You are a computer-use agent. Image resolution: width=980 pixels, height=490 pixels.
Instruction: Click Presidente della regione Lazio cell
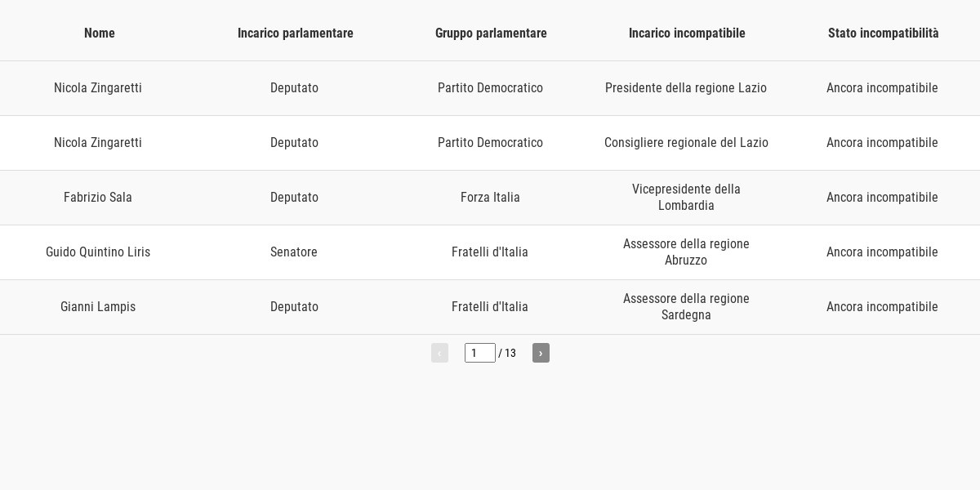[x=686, y=88]
